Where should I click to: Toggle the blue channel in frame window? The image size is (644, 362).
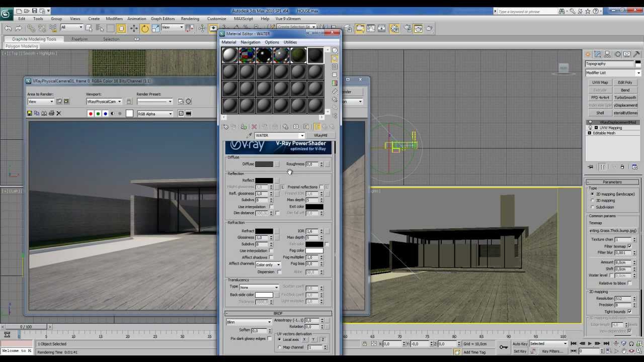(105, 114)
